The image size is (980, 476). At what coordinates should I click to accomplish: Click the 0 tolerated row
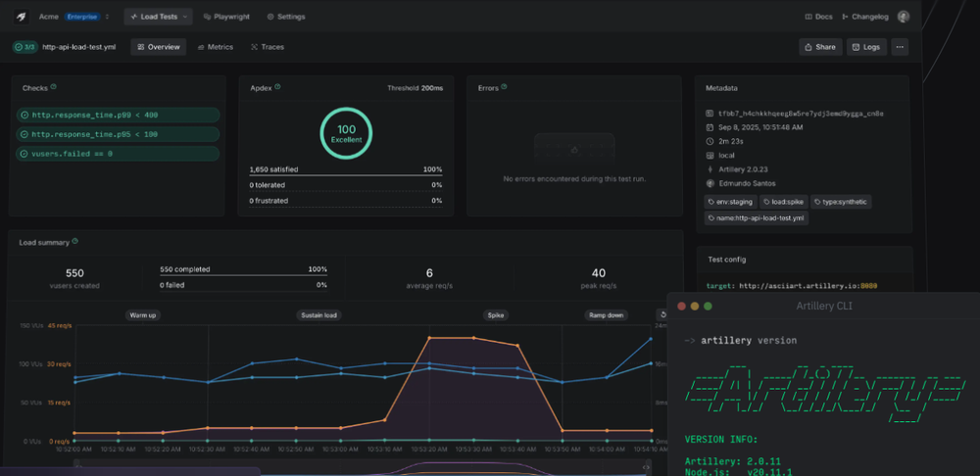pyautogui.click(x=346, y=185)
